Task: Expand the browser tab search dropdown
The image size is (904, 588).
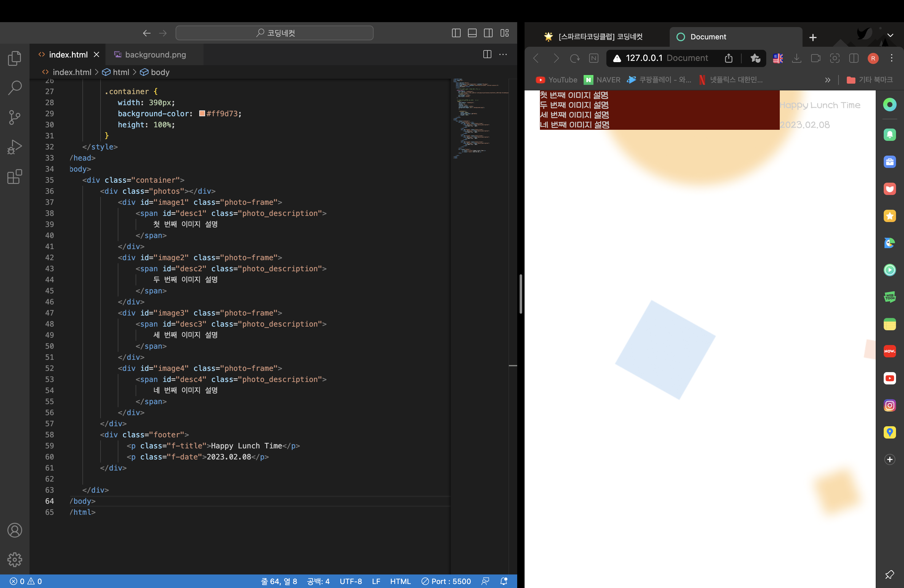Action: pyautogui.click(x=890, y=35)
